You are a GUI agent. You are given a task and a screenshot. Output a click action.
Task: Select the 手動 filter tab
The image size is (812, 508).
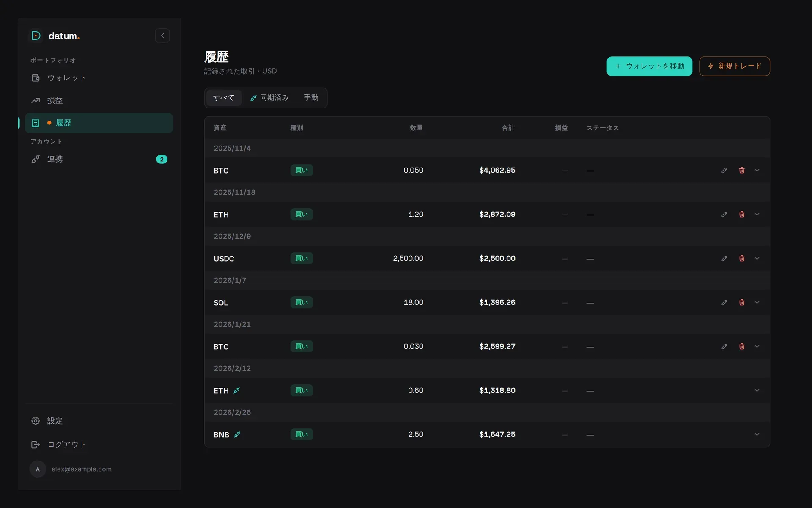311,98
